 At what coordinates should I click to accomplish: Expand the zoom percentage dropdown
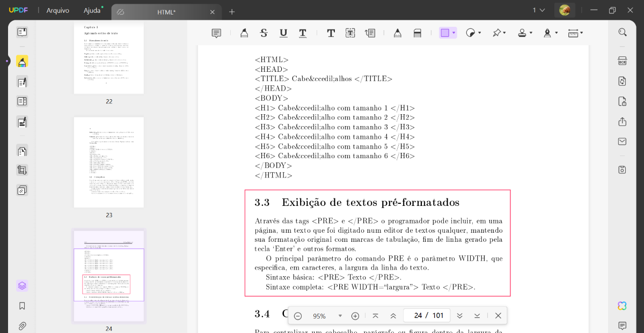click(x=340, y=315)
